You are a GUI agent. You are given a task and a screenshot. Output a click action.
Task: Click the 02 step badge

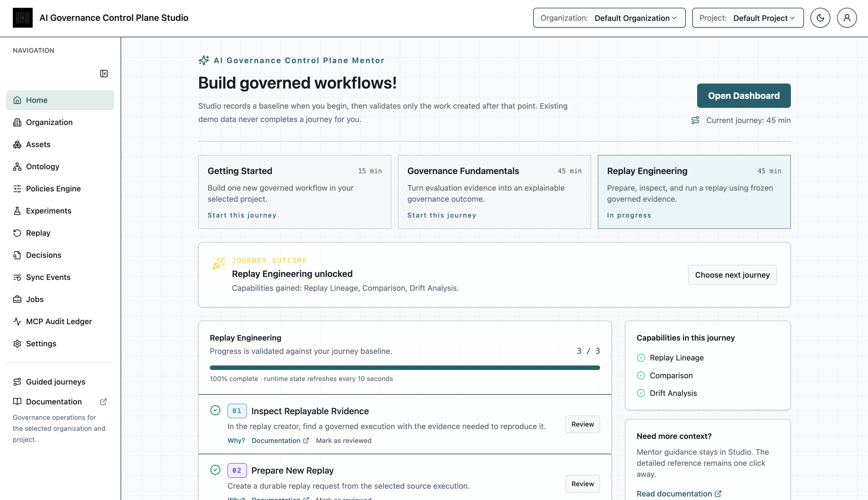(x=237, y=471)
